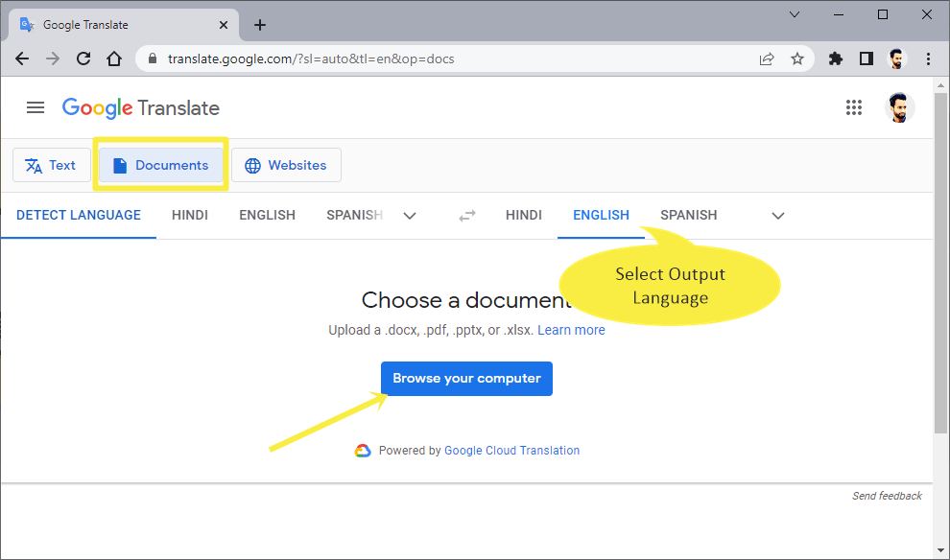Open Google apps grid
This screenshot has width=950, height=560.
pyautogui.click(x=854, y=107)
